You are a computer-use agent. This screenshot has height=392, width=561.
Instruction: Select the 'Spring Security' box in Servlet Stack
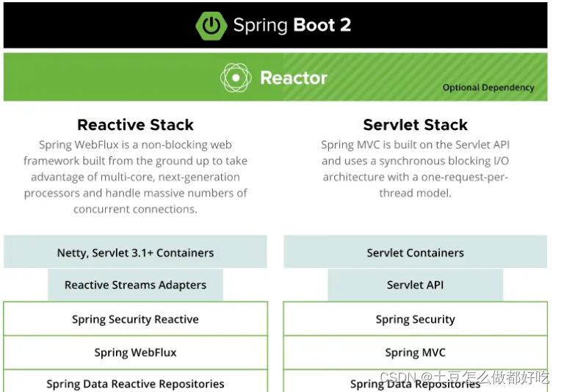pyautogui.click(x=415, y=319)
